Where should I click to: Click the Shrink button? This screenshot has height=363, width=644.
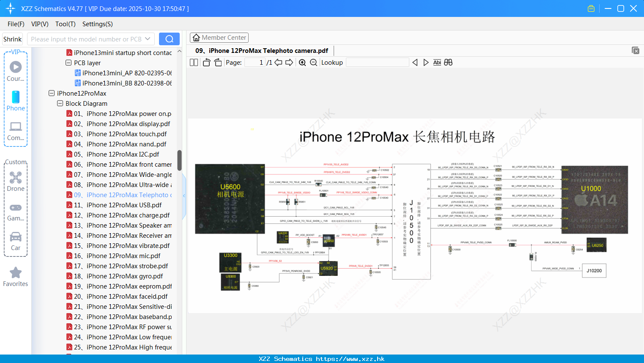pyautogui.click(x=12, y=39)
